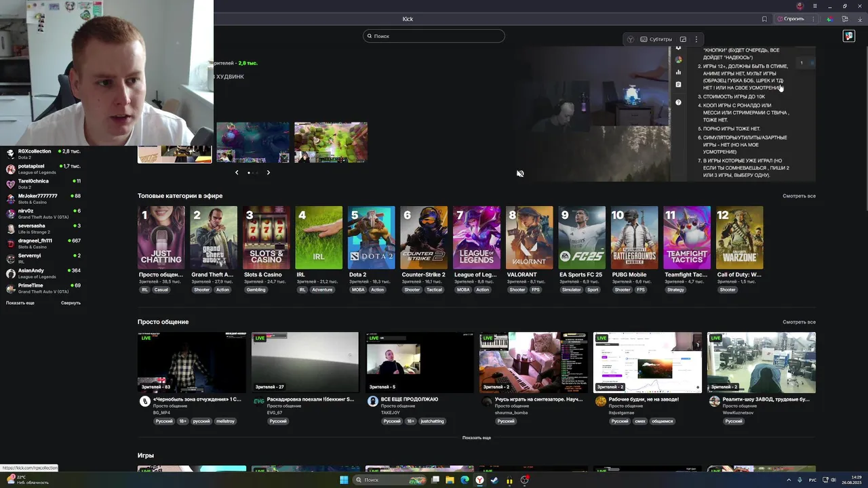Select AsianAndy avatar in sidebar
868x488 pixels.
pyautogui.click(x=10, y=273)
